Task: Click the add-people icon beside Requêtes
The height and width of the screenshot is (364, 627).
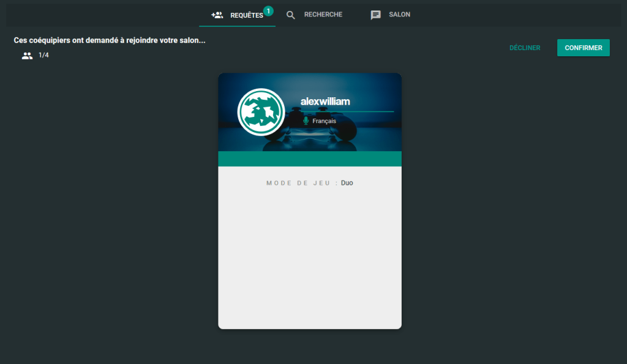Action: 217,15
